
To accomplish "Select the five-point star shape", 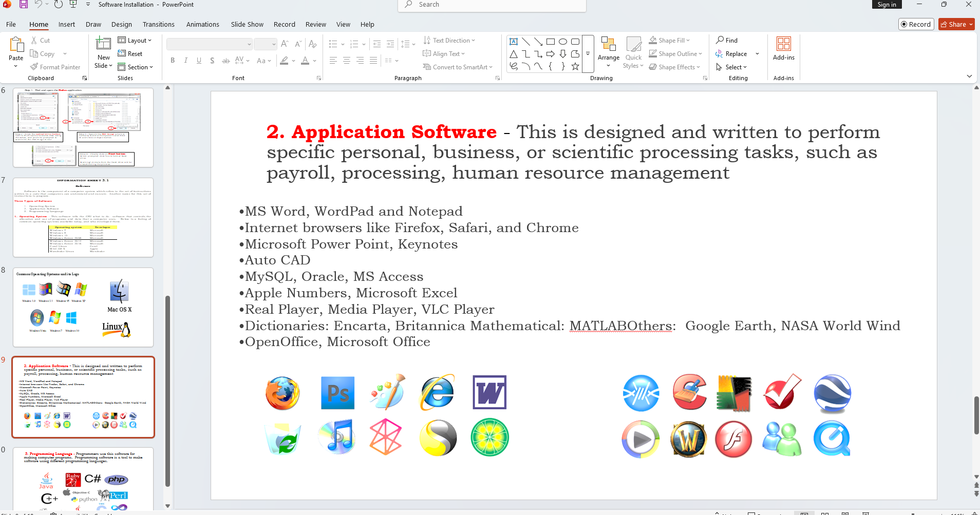I will click(x=575, y=66).
